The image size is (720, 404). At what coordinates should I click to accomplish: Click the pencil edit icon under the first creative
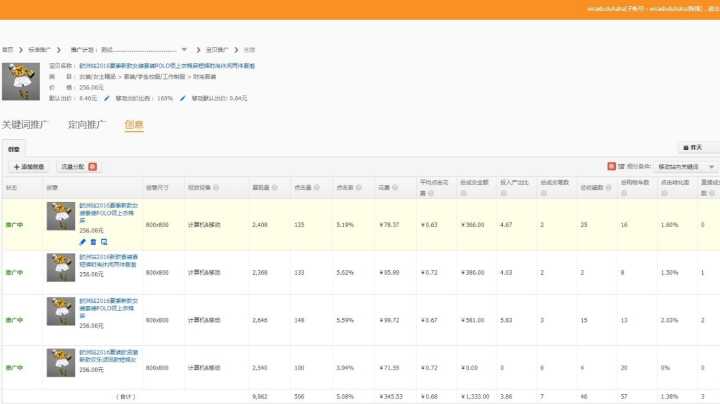pyautogui.click(x=83, y=242)
